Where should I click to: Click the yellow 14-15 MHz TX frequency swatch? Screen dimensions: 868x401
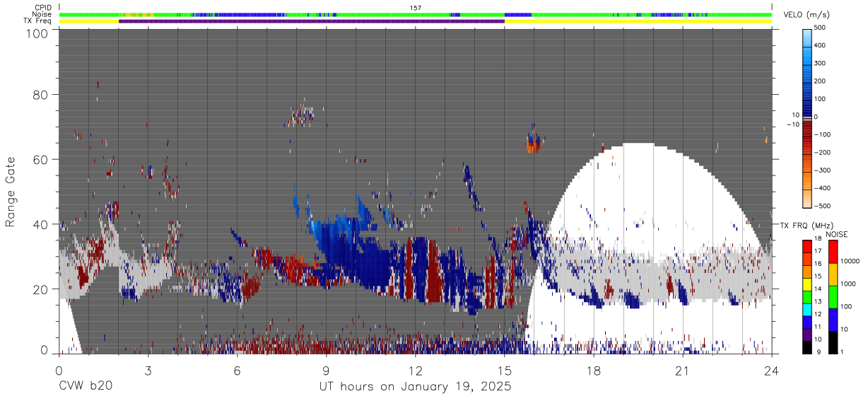(x=807, y=284)
